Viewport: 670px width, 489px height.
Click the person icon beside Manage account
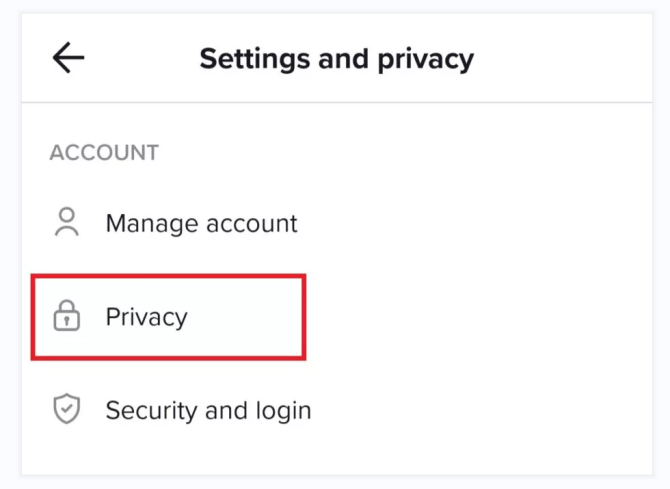click(x=67, y=222)
